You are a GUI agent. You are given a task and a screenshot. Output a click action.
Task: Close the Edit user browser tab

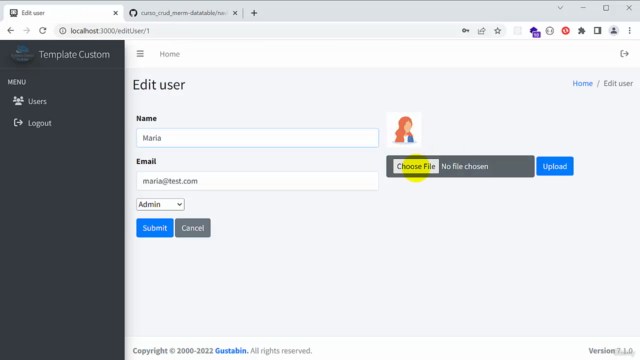pyautogui.click(x=116, y=13)
